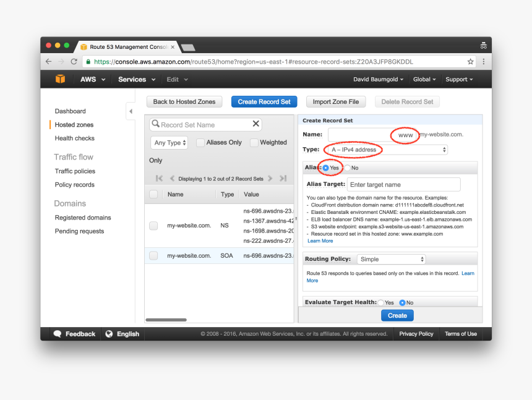
Task: Open Health checks in sidebar
Action: [x=75, y=138]
